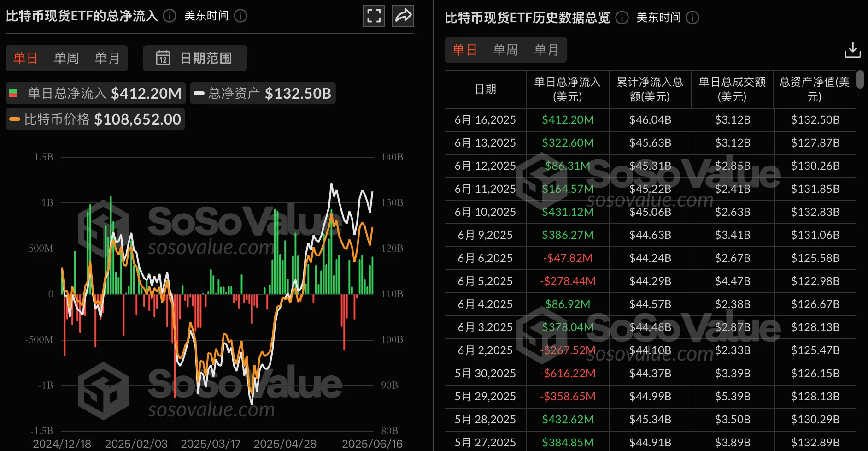
Task: Open fullscreen view of net inflow chart
Action: pyautogui.click(x=374, y=16)
